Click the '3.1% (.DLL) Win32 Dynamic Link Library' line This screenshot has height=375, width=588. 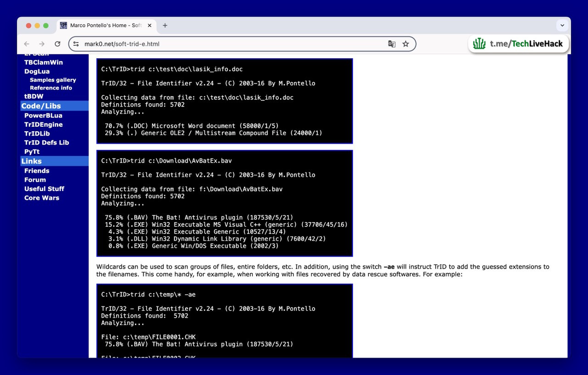pyautogui.click(x=217, y=239)
